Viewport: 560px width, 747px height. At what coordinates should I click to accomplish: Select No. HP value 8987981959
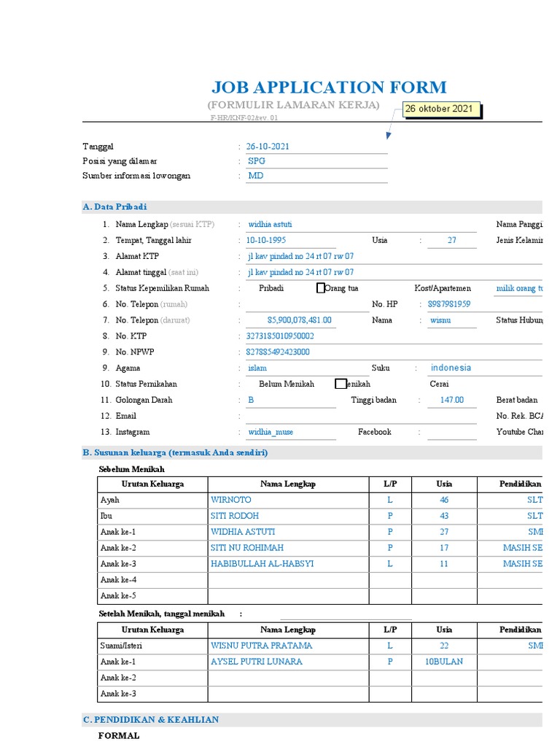[448, 304]
